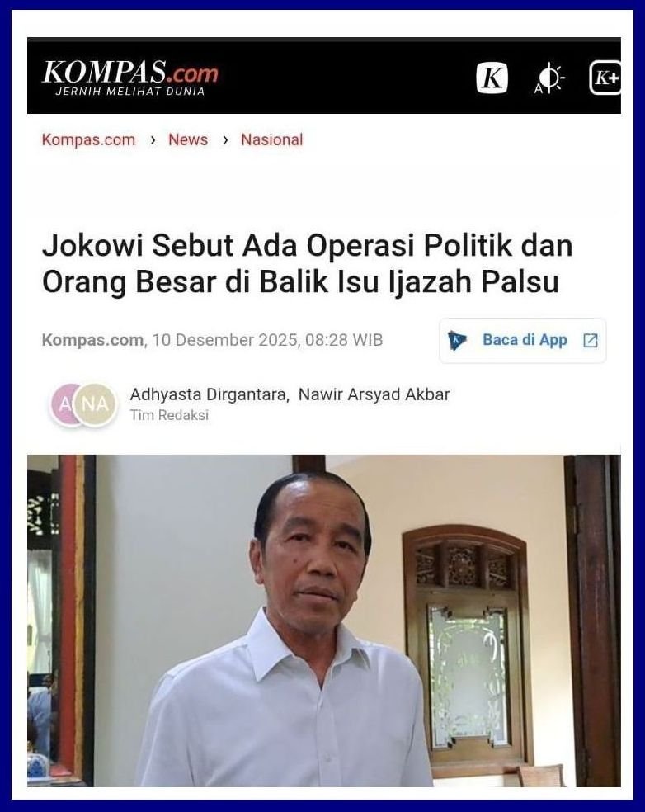Screen dimensions: 645x812
Task: Expand chevron before Nasional breadcrumb
Action: [x=225, y=139]
